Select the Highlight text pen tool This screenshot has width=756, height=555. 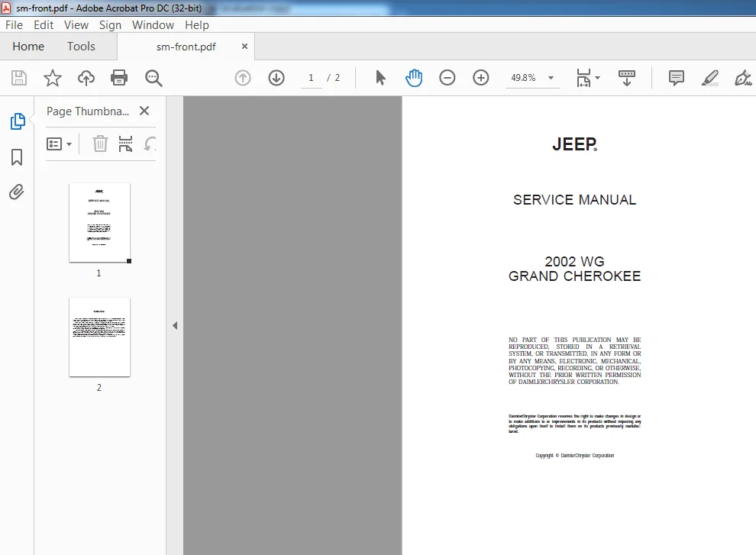coord(709,78)
